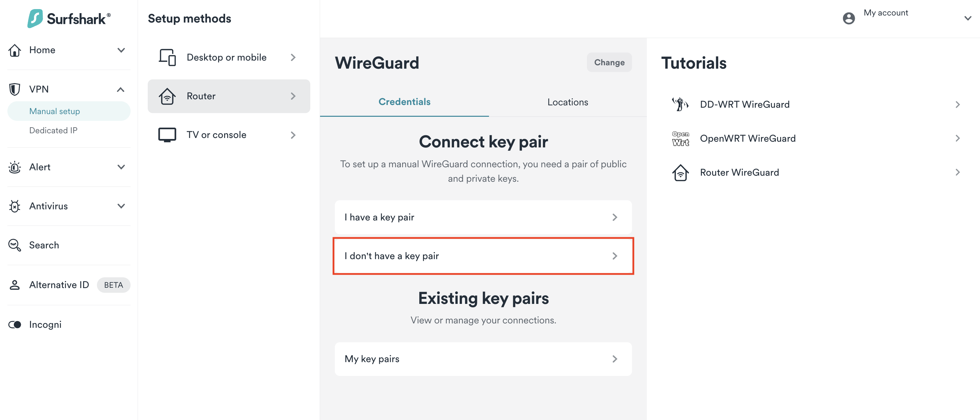The image size is (980, 420).
Task: Open Dedicated IP in sidebar
Action: pos(53,131)
